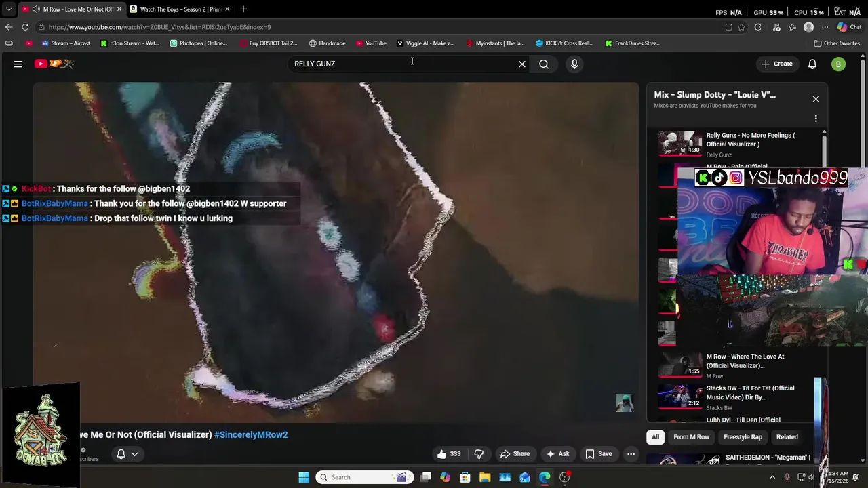
Task: Click the Share button
Action: [515, 454]
